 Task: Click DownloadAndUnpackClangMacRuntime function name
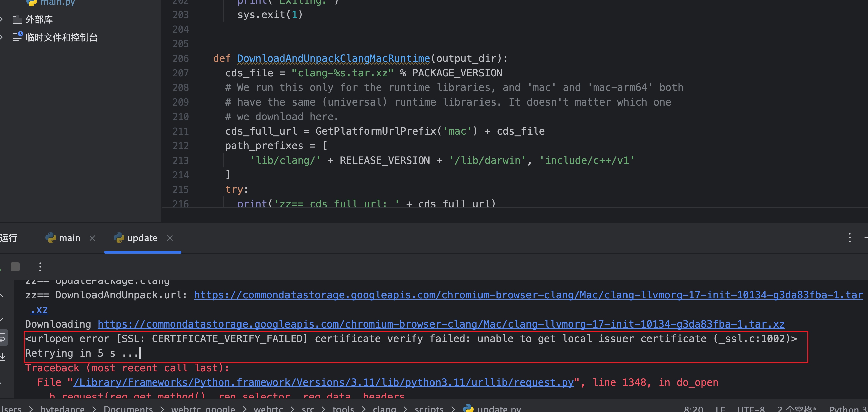[x=333, y=58]
